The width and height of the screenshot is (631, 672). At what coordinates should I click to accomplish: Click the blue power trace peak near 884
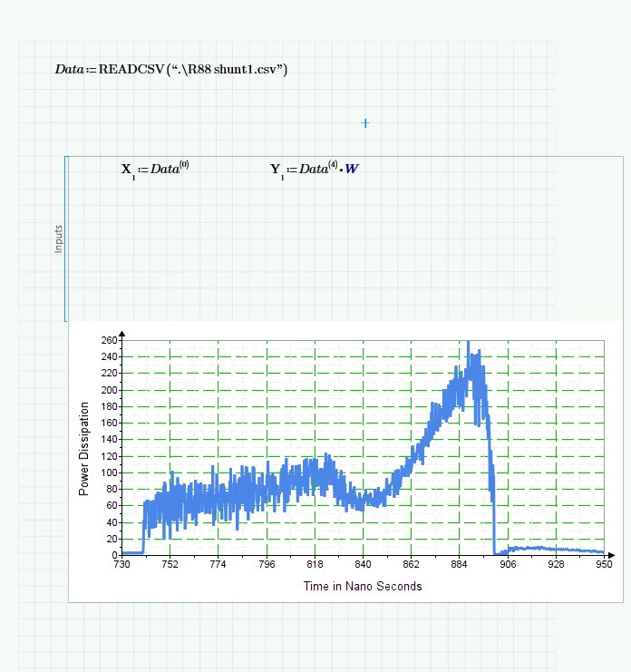468,344
